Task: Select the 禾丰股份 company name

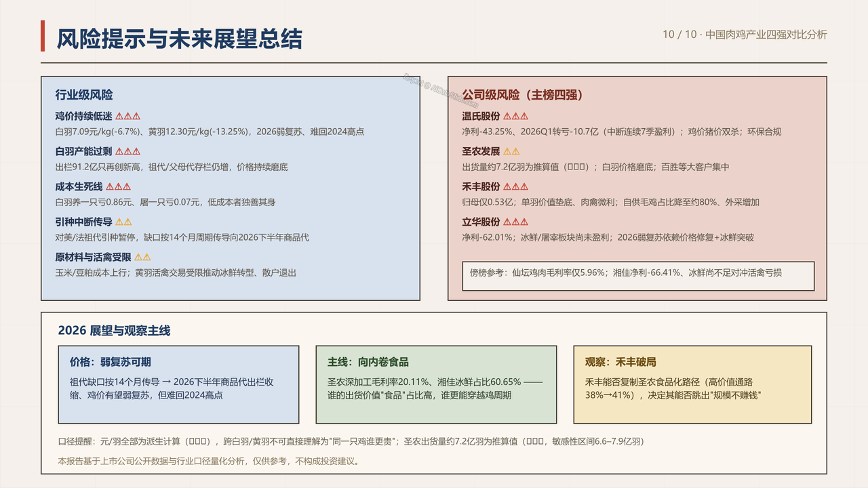Action: pyautogui.click(x=481, y=187)
